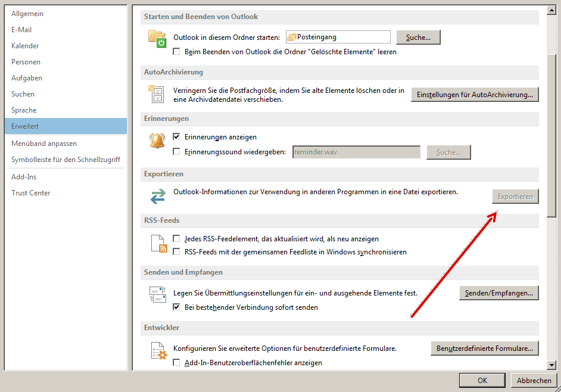Click the "AutoArchivierung" section heading

pos(173,72)
